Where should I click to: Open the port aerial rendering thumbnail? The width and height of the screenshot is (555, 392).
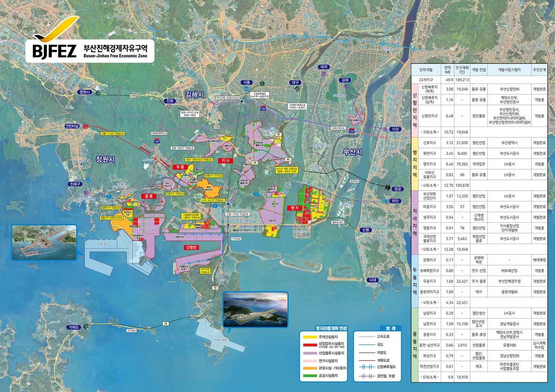tap(44, 242)
